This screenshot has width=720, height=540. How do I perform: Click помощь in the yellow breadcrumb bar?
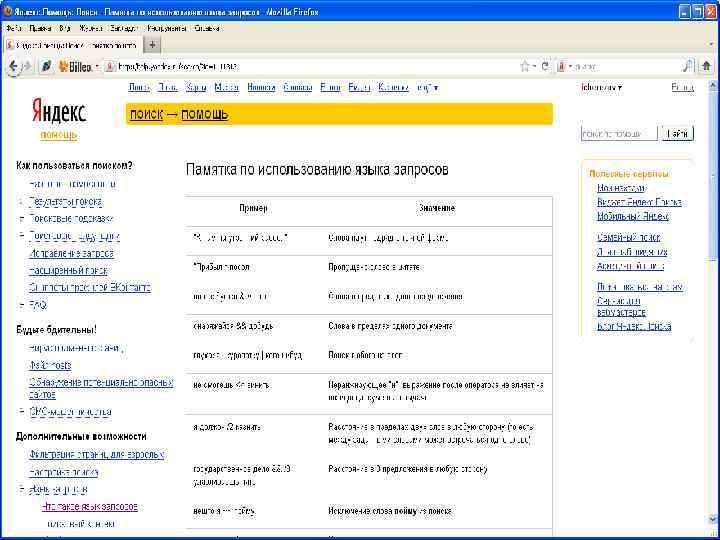(x=205, y=114)
